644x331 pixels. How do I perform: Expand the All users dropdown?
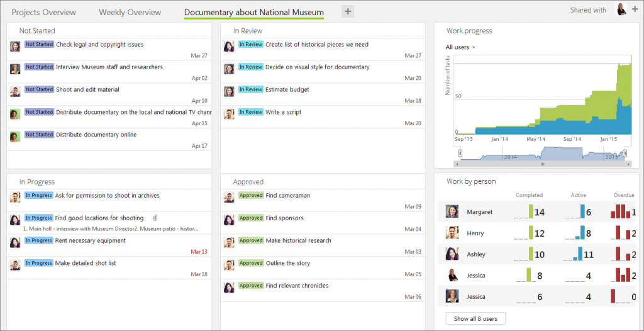(x=460, y=47)
